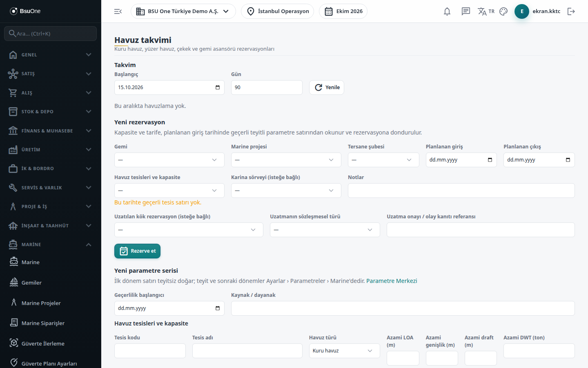Open Uzatmanın sözleşmesel türü dropdown
This screenshot has width=588, height=368.
click(325, 230)
